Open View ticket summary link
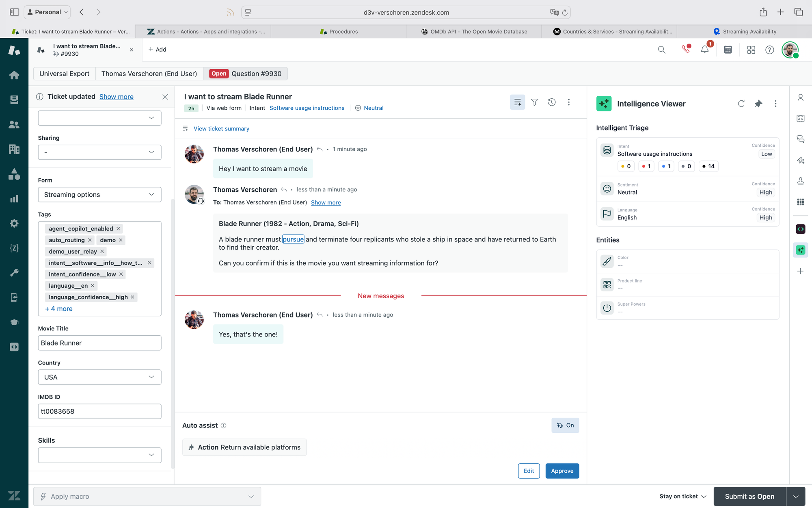Screen dimensions: 812x508 [221, 129]
